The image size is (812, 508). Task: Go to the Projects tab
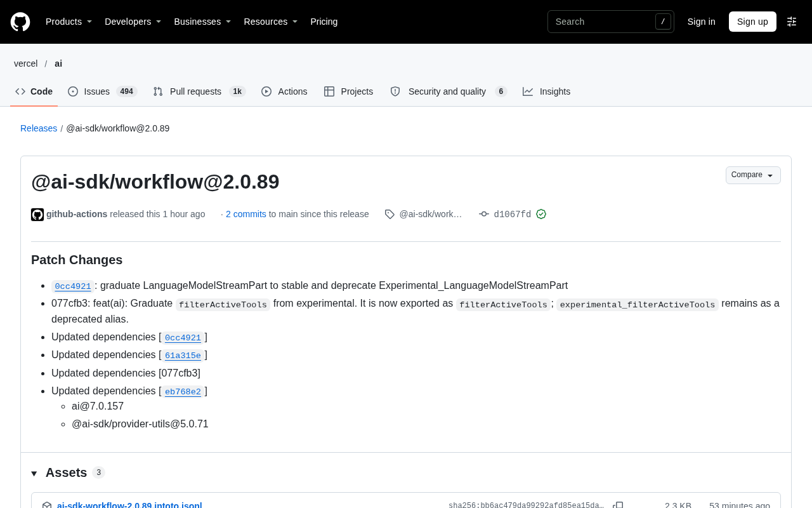click(x=348, y=91)
